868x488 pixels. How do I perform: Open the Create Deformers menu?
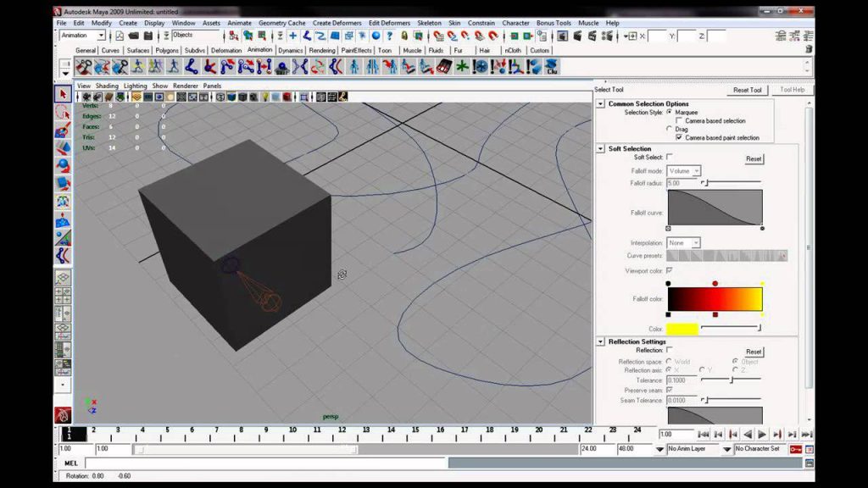point(337,23)
